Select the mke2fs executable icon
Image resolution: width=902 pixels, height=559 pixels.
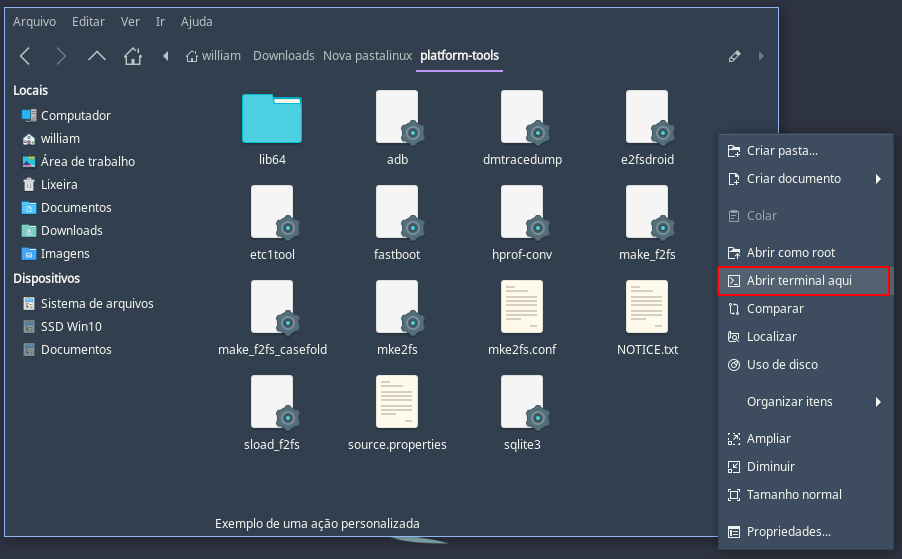[400, 307]
